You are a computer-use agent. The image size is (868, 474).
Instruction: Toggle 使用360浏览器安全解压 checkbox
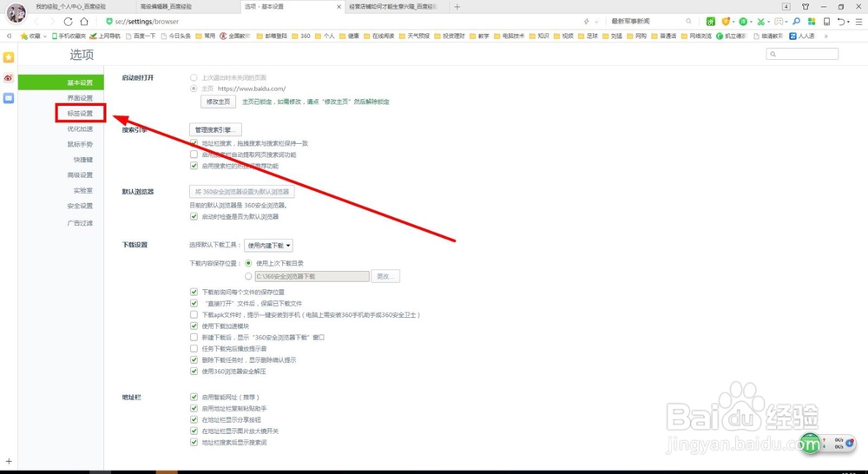(x=194, y=371)
